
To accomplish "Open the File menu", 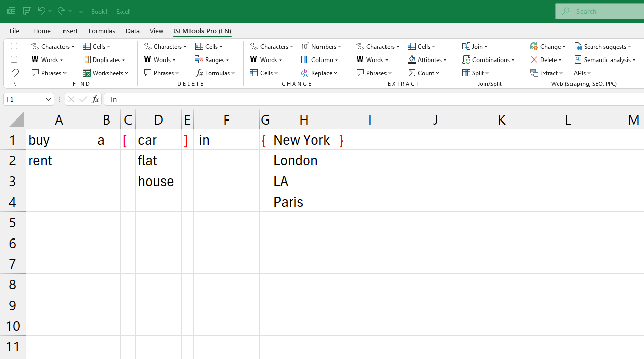I will (14, 31).
